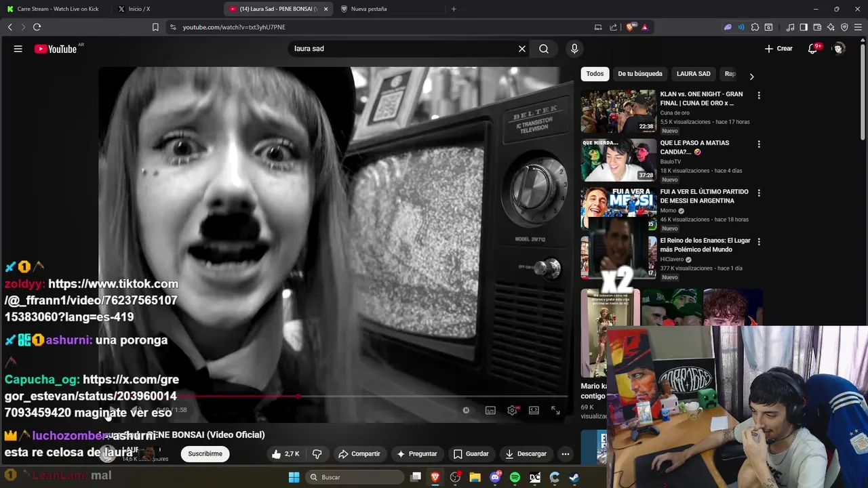Click the Descargar button
This screenshot has height=488, width=868.
[526, 453]
